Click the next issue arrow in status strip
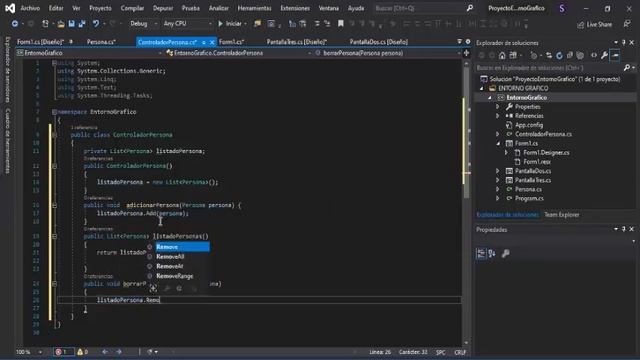The width and height of the screenshot is (640, 360). click(119, 352)
